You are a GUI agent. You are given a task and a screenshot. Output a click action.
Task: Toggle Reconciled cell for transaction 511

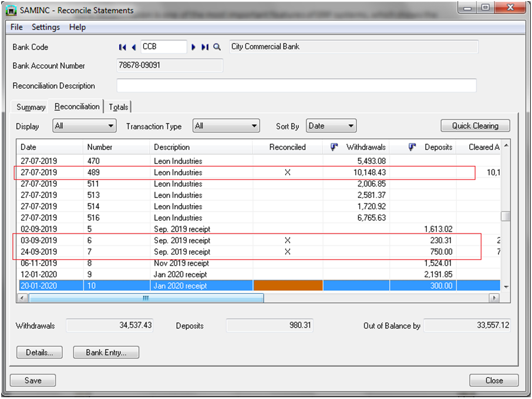pos(287,184)
